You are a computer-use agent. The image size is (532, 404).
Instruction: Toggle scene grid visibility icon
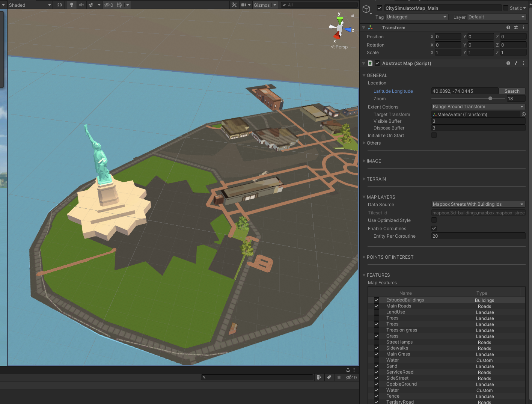119,5
